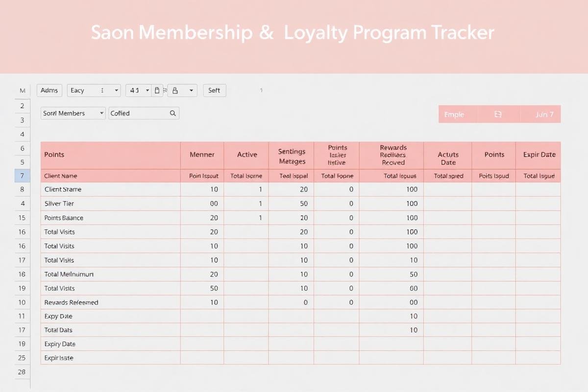The width and height of the screenshot is (588, 392).
Task: Select the Expy Date row label
Action: (58, 316)
